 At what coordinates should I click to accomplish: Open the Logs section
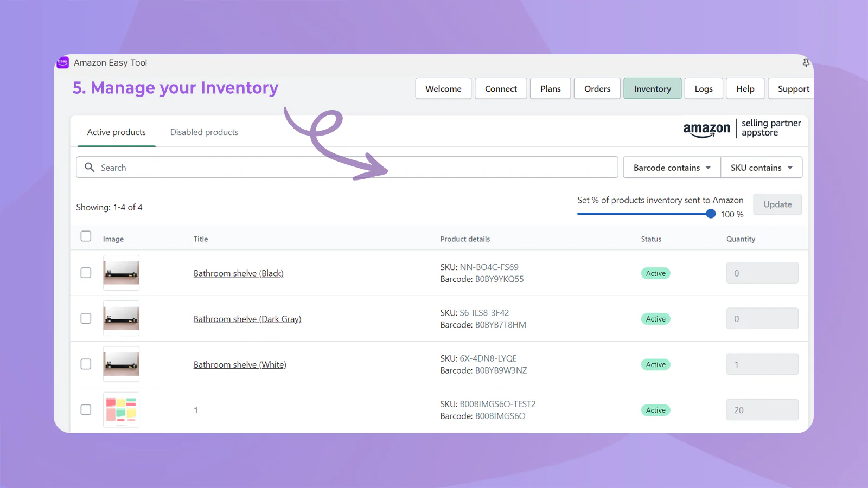click(x=703, y=89)
